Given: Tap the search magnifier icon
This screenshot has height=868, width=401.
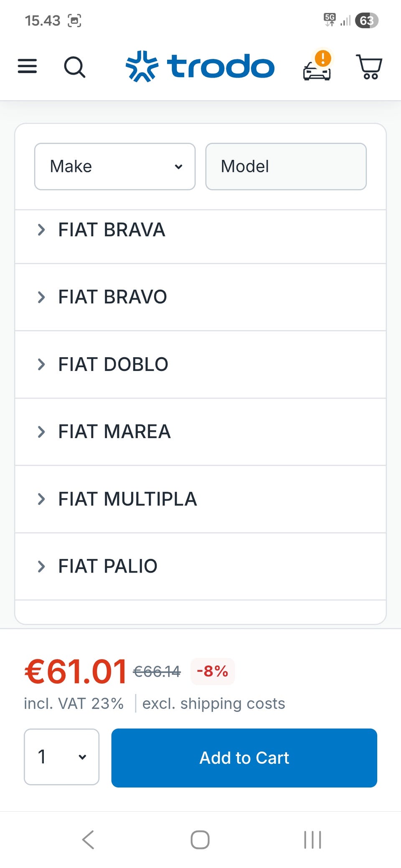Looking at the screenshot, I should [75, 67].
